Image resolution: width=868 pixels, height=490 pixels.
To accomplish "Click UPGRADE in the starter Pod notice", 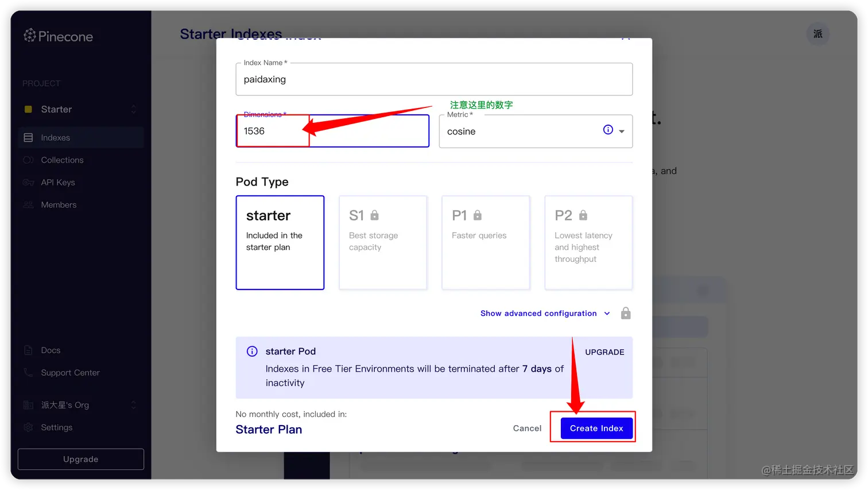I will tap(604, 352).
